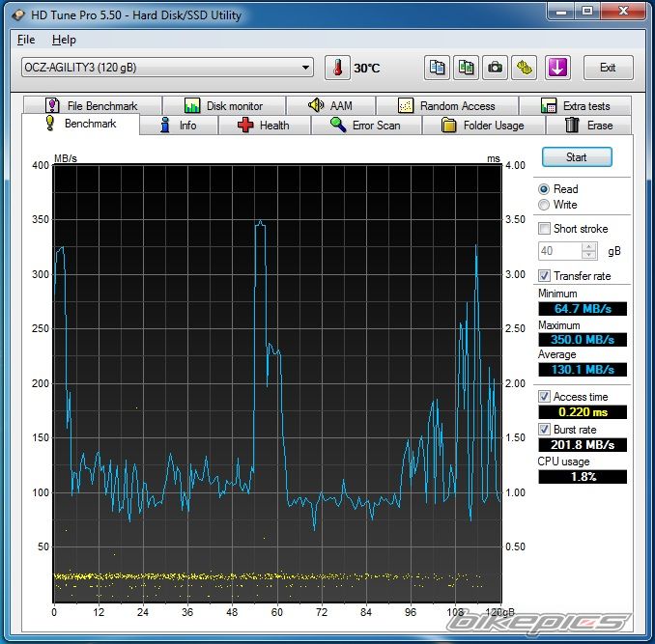
Task: Copy screenshot to clipboard icon
Action: 467,68
